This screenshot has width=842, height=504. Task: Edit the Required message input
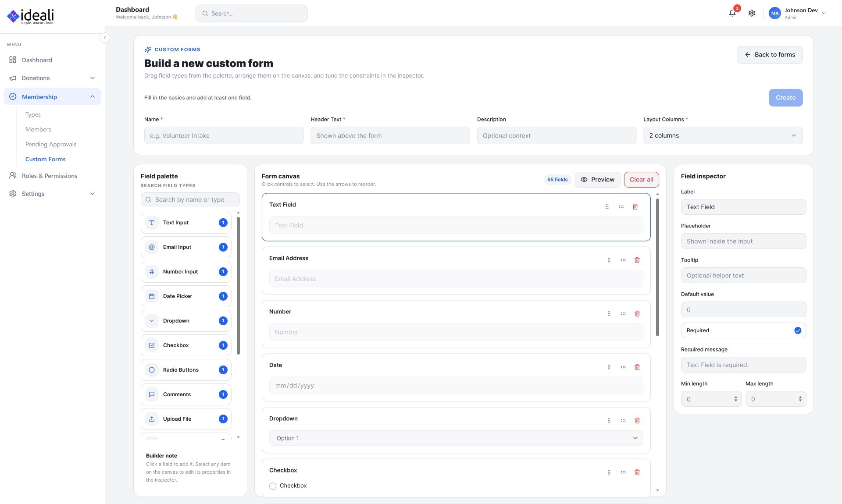743,365
